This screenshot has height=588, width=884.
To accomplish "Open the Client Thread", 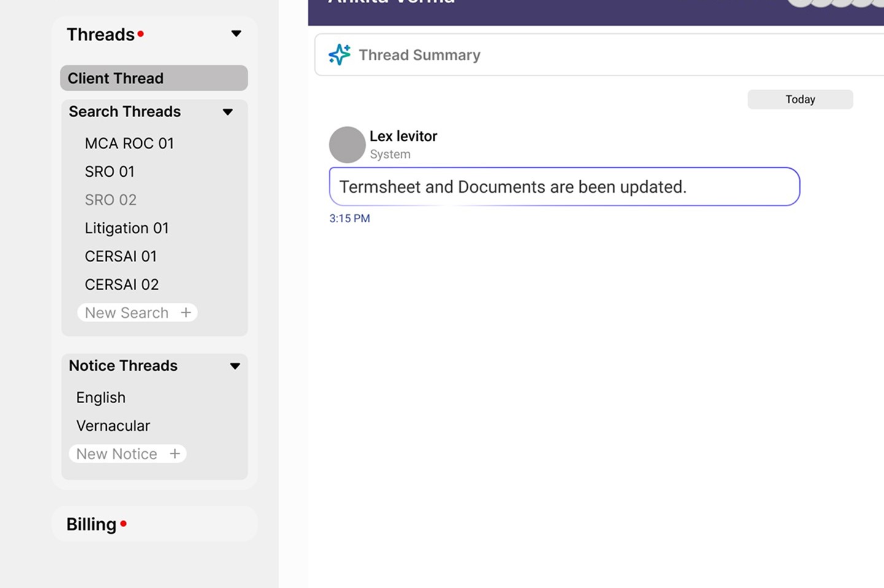I will pos(154,78).
